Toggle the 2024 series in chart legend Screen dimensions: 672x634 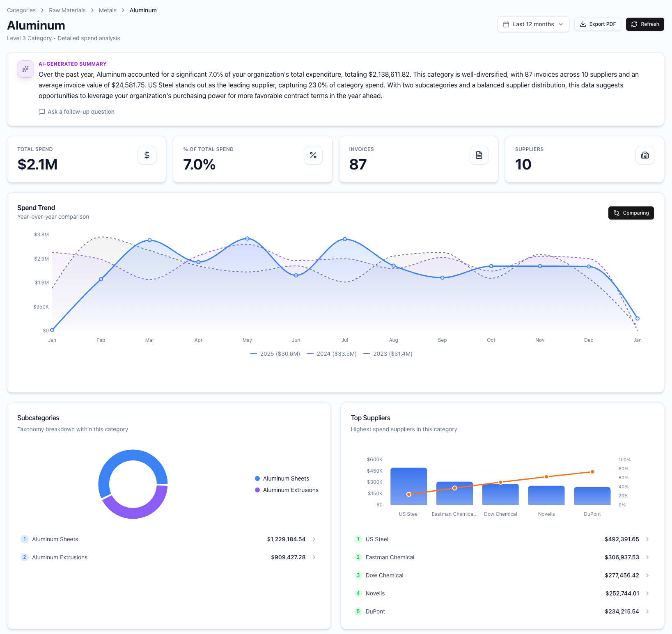[x=332, y=354]
